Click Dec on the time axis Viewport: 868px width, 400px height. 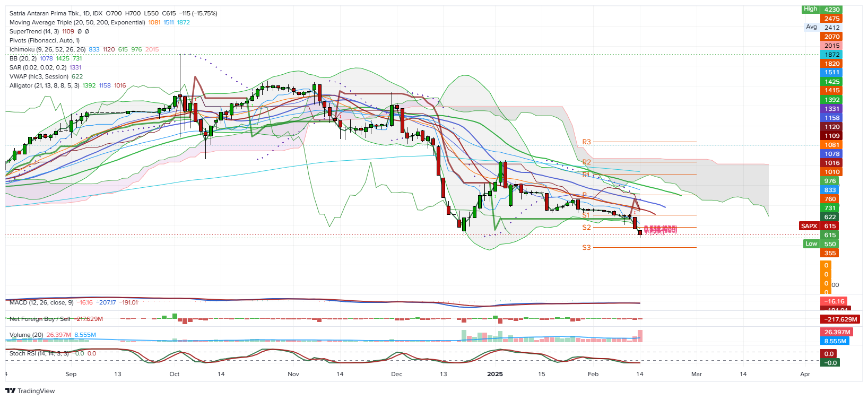coord(396,374)
